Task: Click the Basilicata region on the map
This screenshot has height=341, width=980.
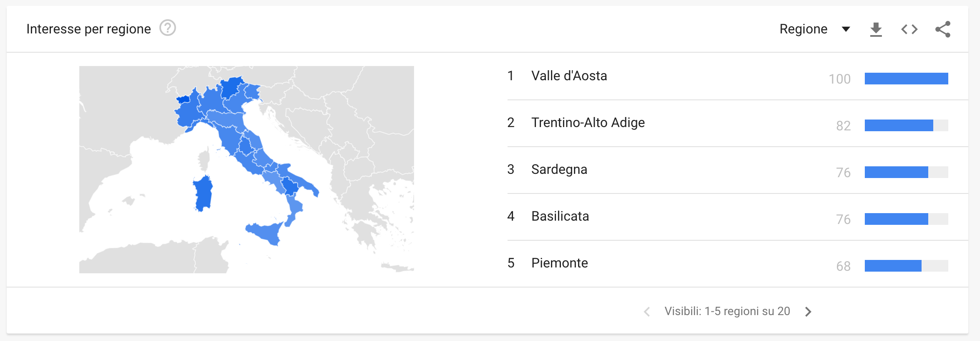Action: 290,186
